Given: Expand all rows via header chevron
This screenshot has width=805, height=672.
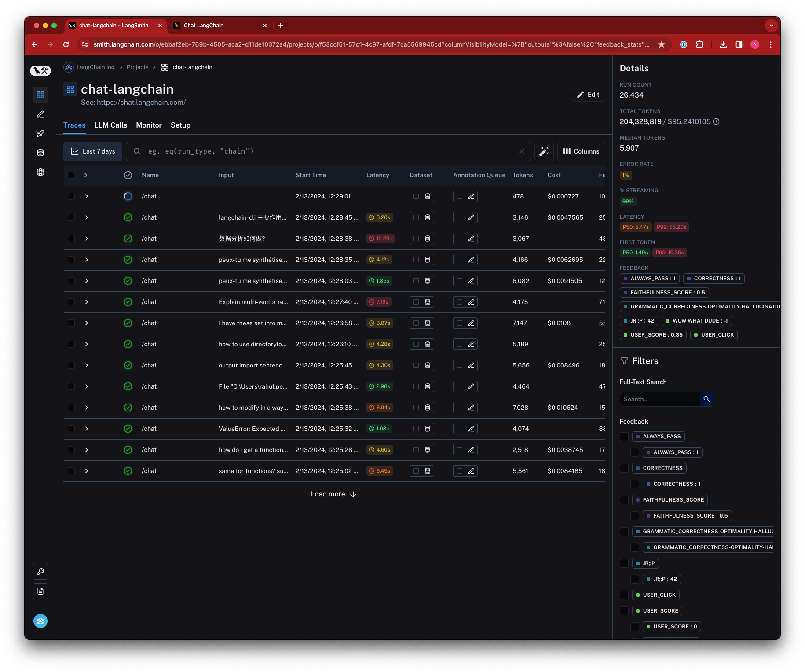Looking at the screenshot, I should [86, 175].
